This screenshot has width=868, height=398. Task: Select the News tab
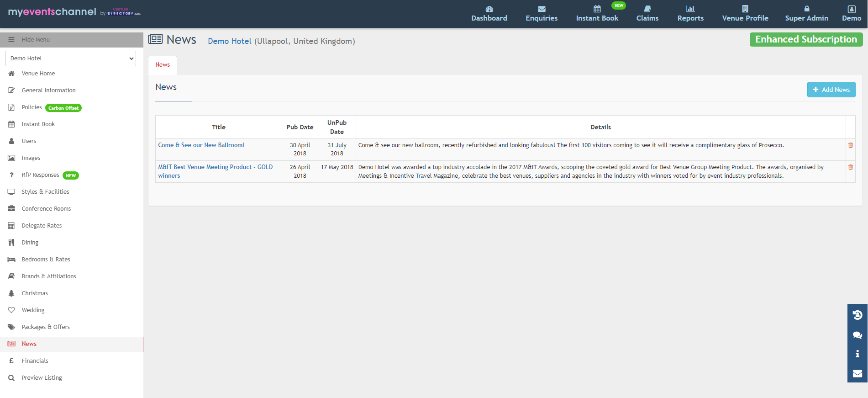tap(163, 65)
